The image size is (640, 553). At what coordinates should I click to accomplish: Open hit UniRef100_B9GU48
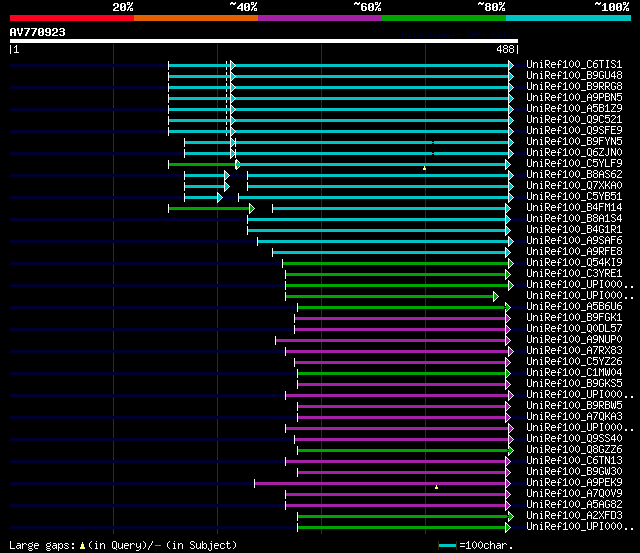tap(574, 76)
